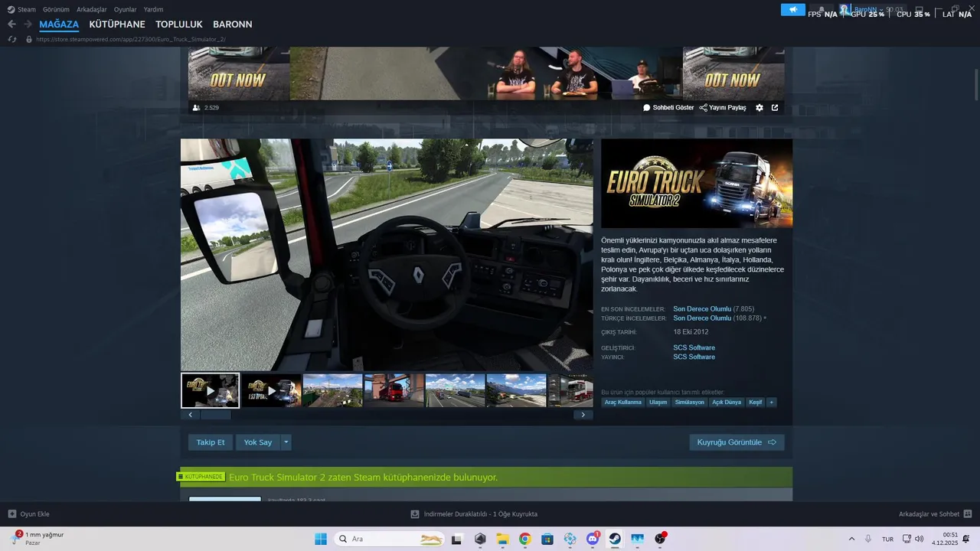This screenshot has width=980, height=551.
Task: Click the media strip scrollbar handle
Action: click(215, 415)
